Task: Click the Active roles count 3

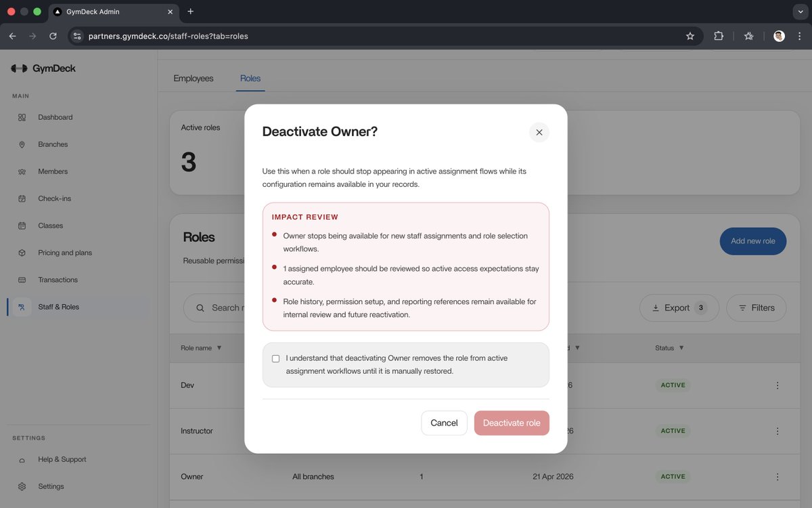Action: pyautogui.click(x=189, y=163)
